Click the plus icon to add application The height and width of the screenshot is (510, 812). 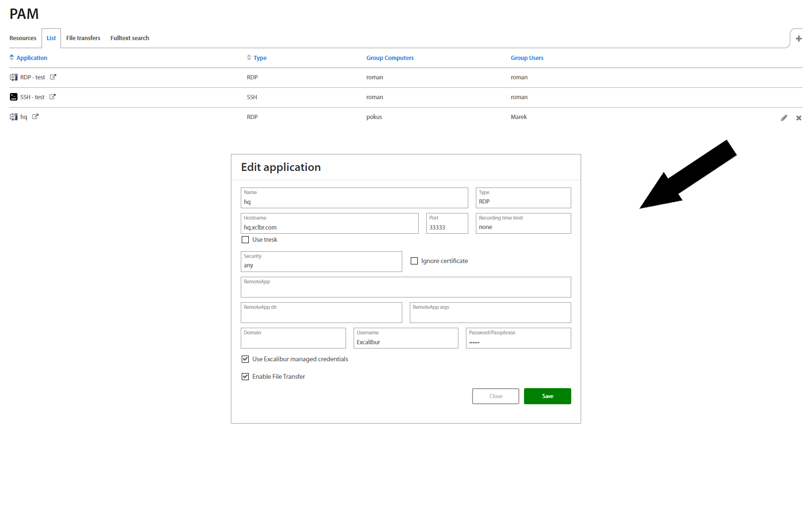click(x=798, y=39)
